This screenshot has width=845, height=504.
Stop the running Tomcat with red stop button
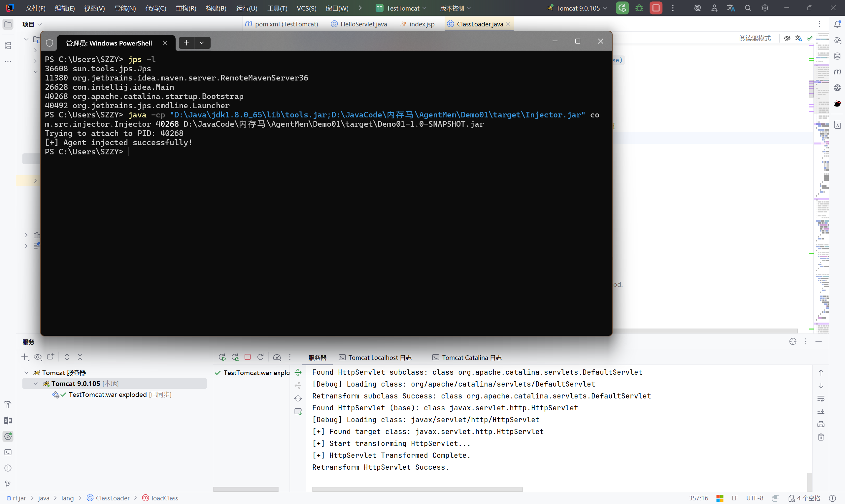(656, 8)
